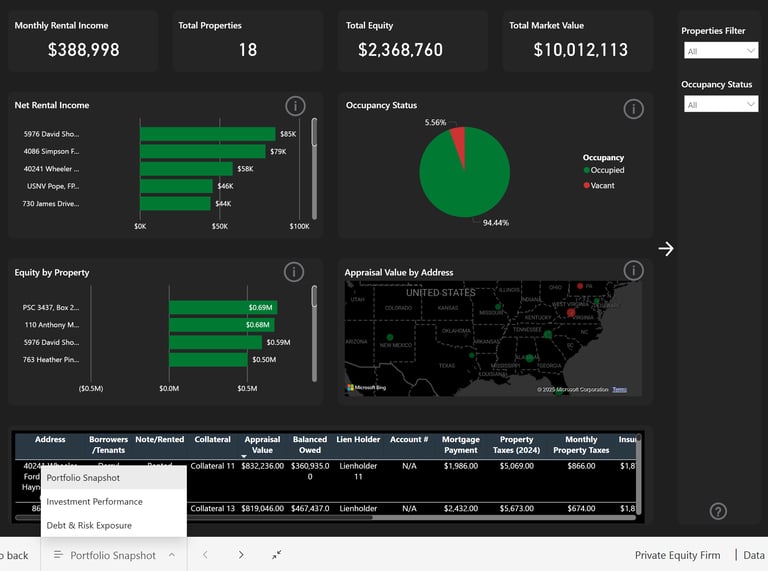Image resolution: width=768 pixels, height=571 pixels.
Task: Open the help question mark icon
Action: (x=718, y=511)
